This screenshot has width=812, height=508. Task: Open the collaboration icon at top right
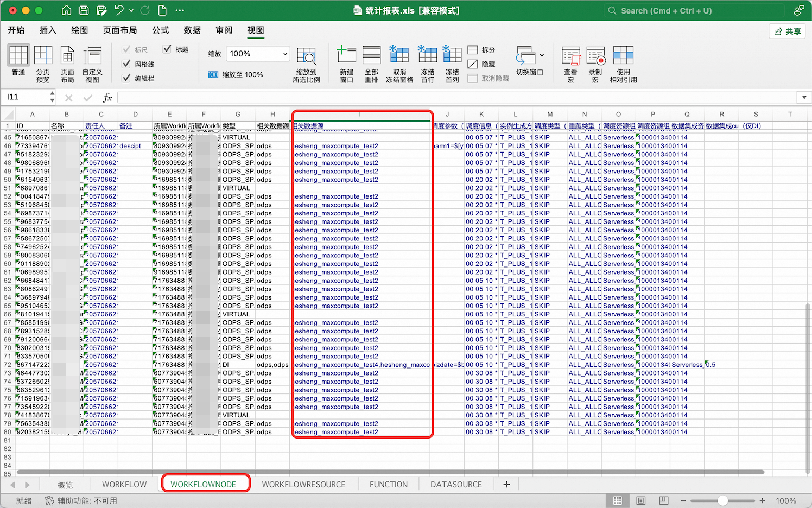(799, 10)
